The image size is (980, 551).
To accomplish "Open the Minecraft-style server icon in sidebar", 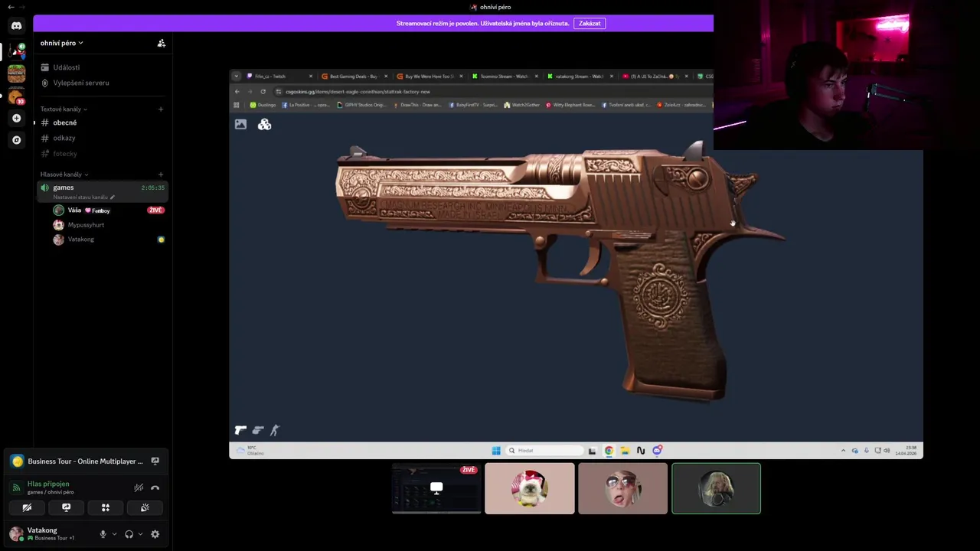I will (x=16, y=73).
